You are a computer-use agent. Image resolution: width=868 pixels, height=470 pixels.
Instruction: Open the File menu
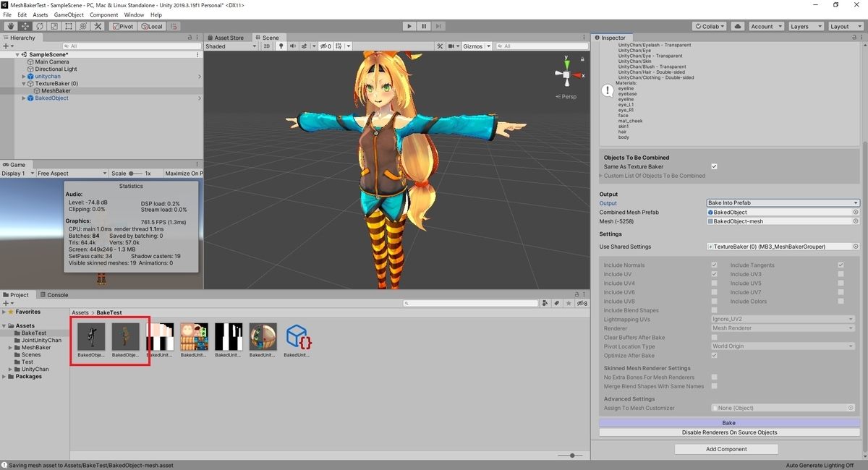[7, 14]
